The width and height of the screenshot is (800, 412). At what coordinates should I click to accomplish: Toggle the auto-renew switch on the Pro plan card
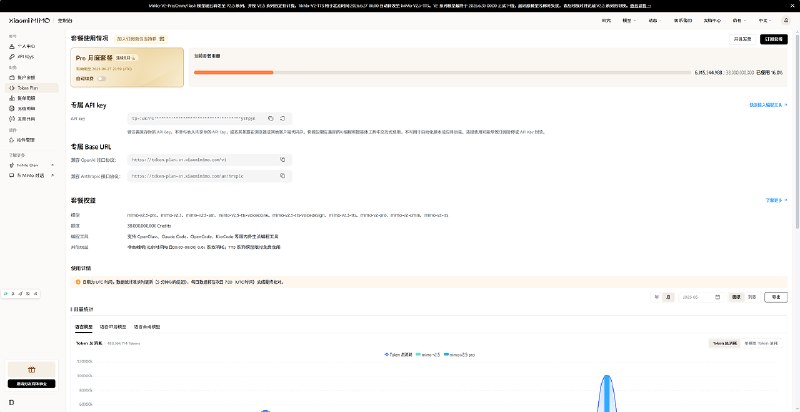102,79
